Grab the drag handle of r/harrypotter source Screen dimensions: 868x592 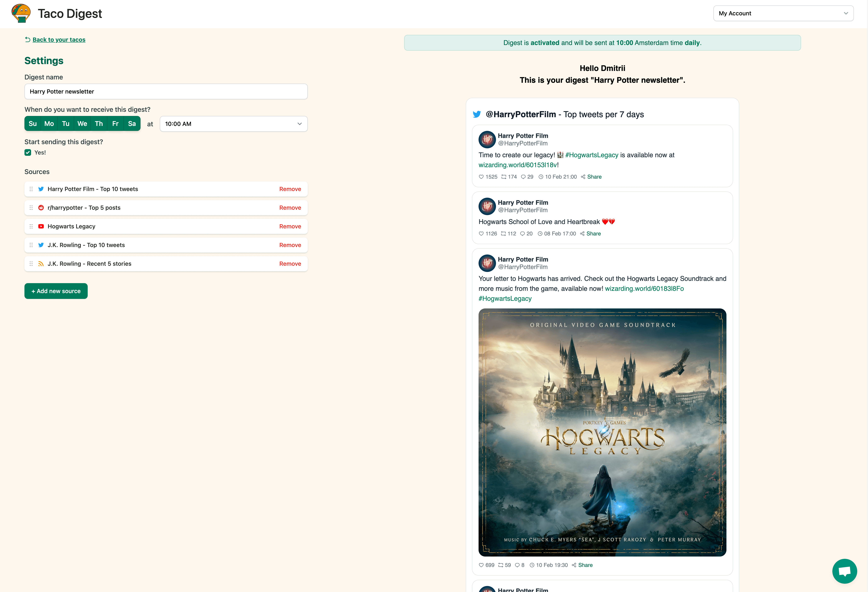[31, 208]
